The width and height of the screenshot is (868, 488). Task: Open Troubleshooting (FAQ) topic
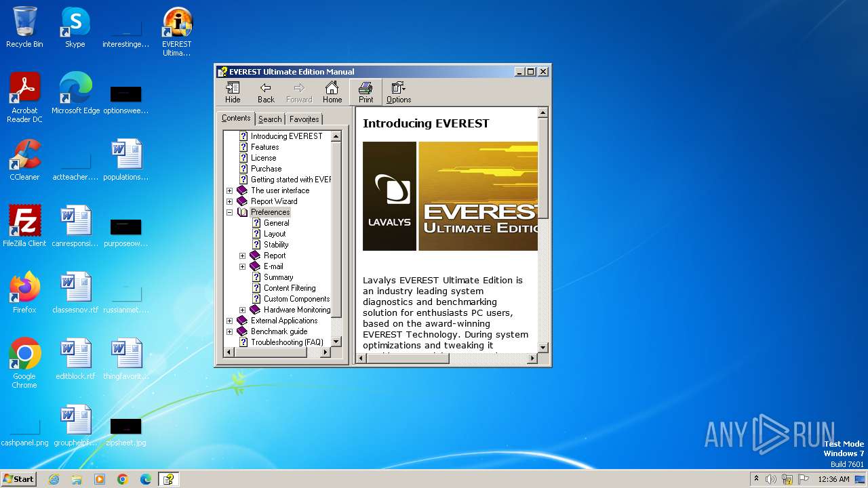click(x=287, y=342)
